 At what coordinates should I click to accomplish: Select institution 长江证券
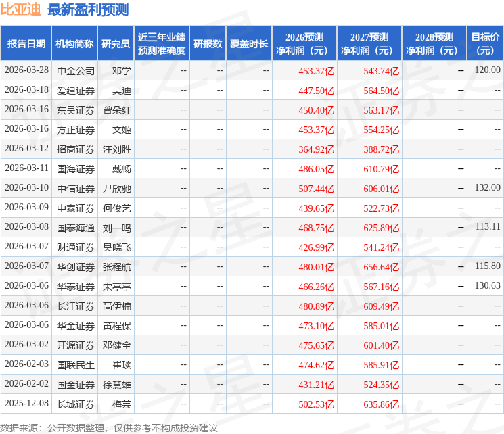(76, 306)
